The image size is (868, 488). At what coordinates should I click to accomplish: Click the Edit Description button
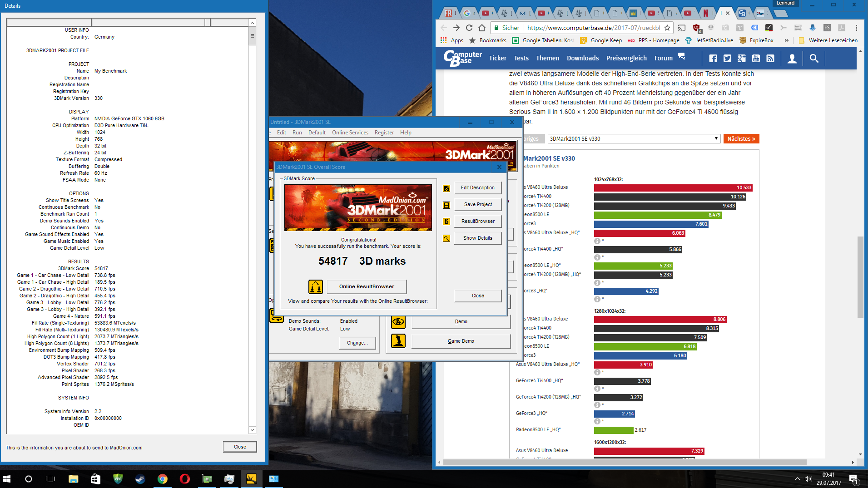[x=478, y=188]
